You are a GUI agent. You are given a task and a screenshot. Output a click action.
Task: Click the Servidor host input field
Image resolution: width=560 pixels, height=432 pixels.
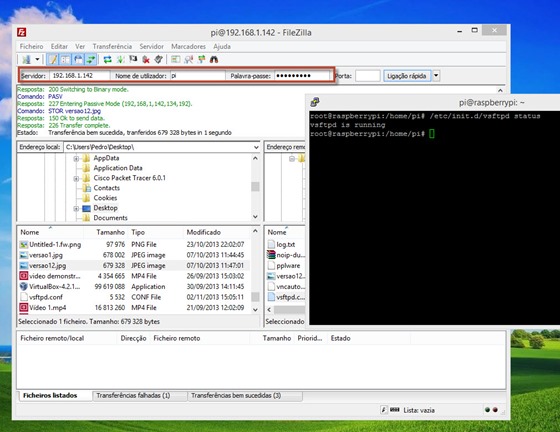click(x=80, y=76)
